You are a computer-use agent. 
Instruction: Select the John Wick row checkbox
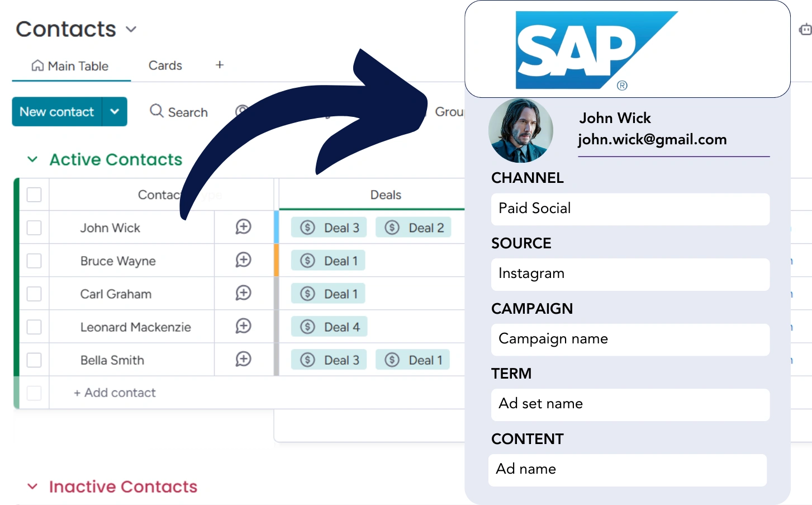coord(34,228)
